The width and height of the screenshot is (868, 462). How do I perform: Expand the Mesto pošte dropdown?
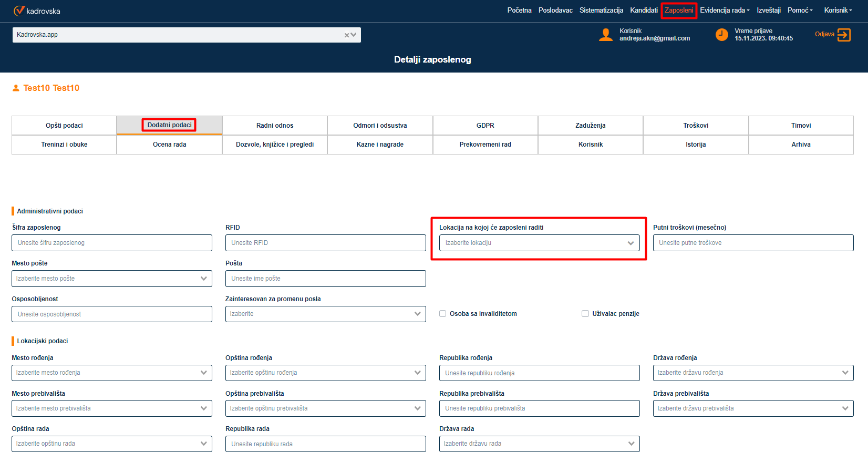tap(111, 279)
